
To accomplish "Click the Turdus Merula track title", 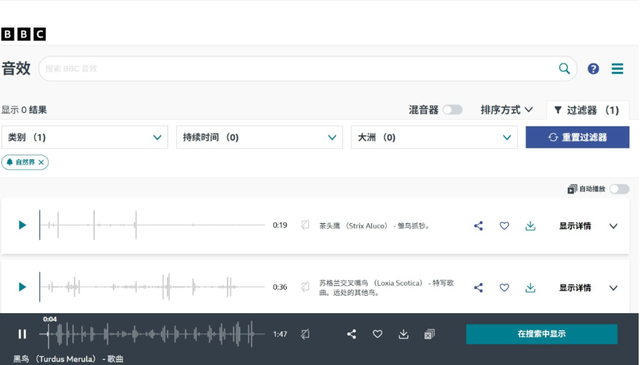I will [x=68, y=359].
